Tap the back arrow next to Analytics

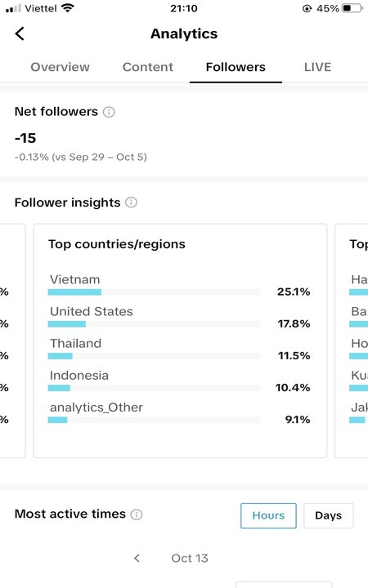point(20,33)
